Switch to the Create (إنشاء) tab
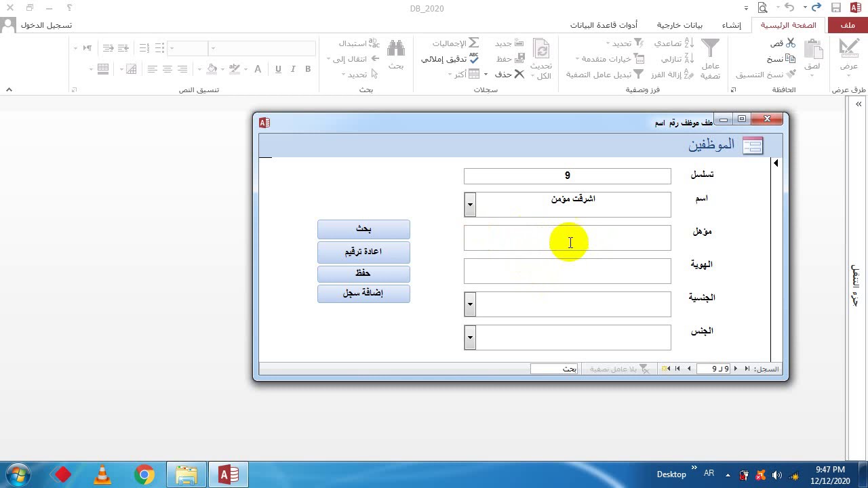 coord(732,25)
